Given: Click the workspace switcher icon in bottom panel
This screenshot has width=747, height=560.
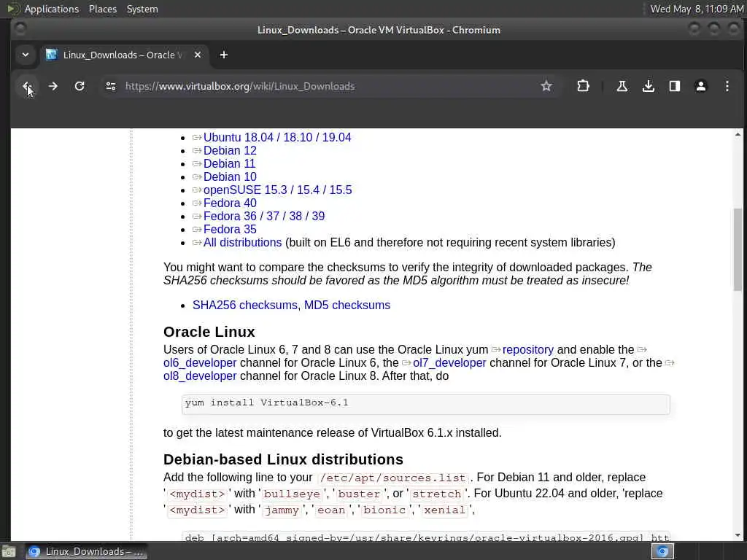Looking at the screenshot, I should pyautogui.click(x=662, y=551).
